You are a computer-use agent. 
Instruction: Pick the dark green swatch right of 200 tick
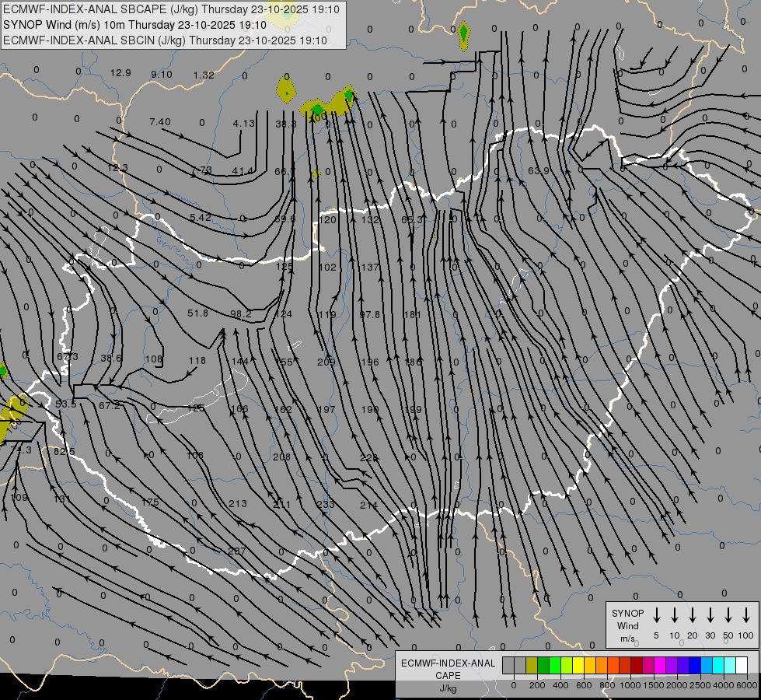(543, 665)
